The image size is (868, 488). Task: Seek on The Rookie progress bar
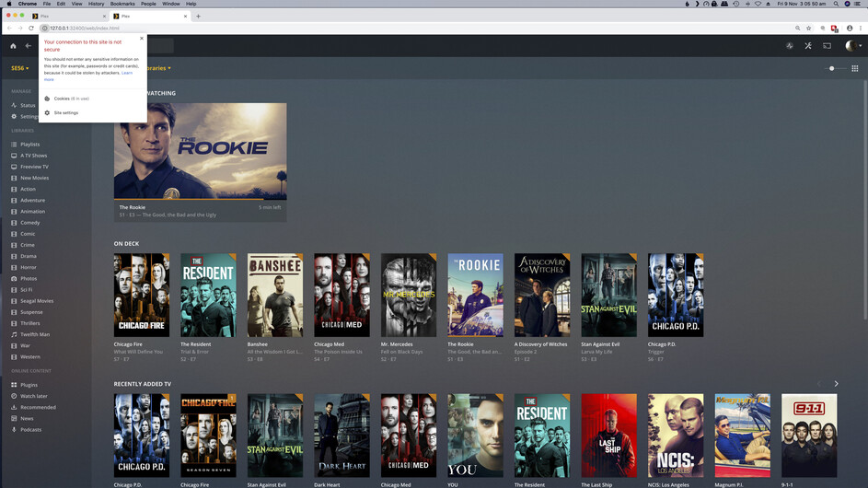coord(201,198)
